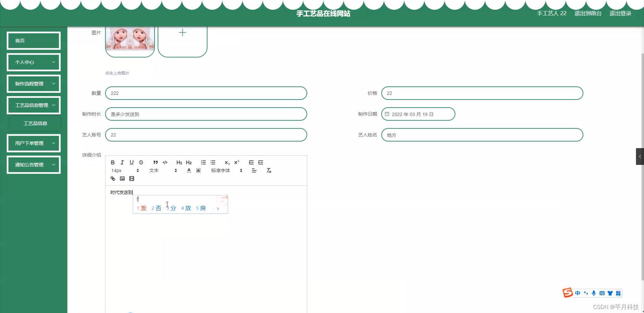Insert an image into the description

pos(122,178)
